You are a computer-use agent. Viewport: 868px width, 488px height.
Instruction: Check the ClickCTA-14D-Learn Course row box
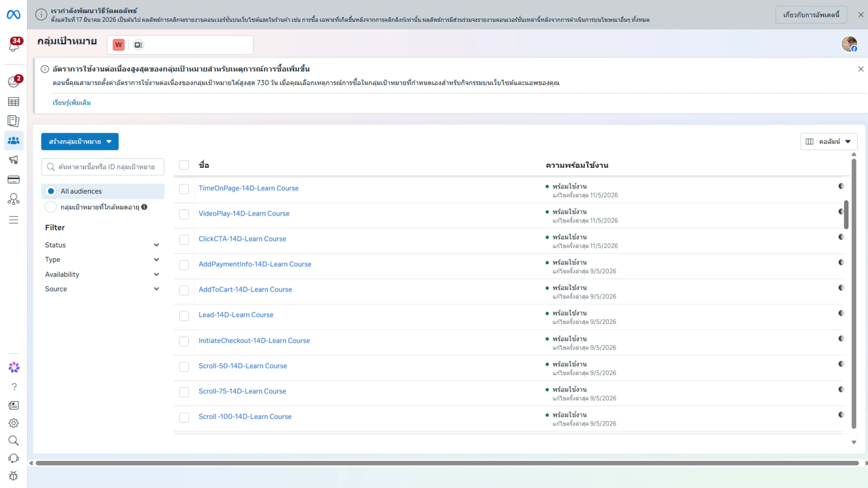click(x=184, y=240)
